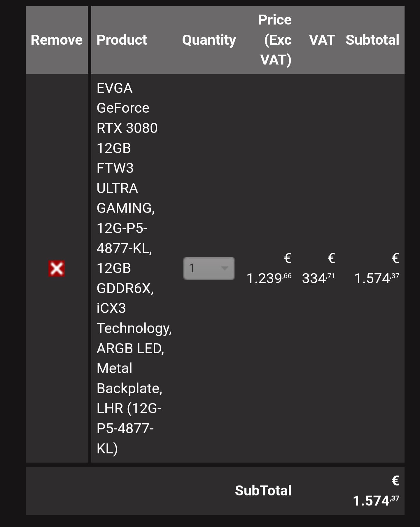Click the Price (Exc VAT) column header
The width and height of the screenshot is (420, 527).
[x=275, y=40]
